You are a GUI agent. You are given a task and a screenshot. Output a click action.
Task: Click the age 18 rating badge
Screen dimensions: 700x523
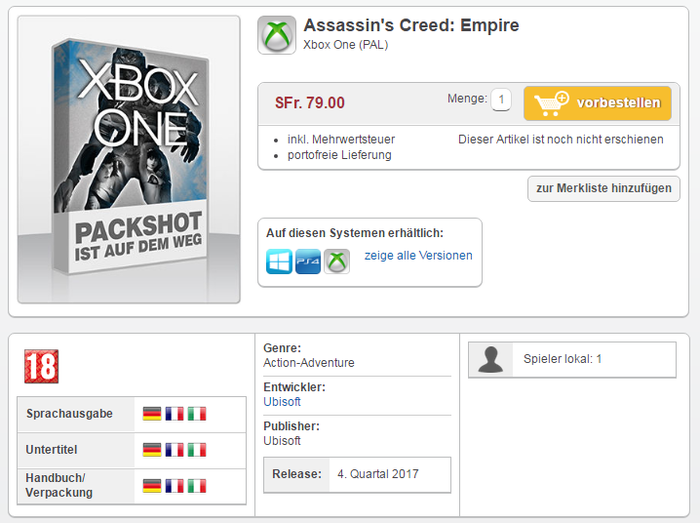[42, 366]
